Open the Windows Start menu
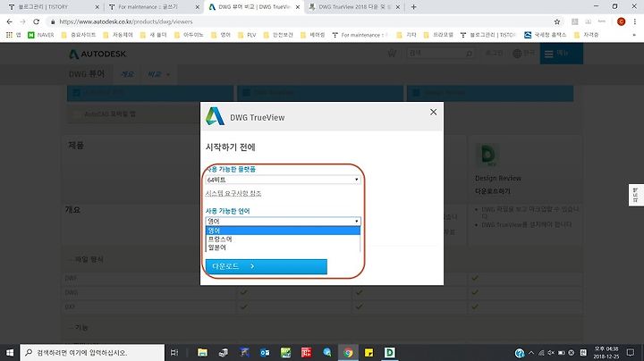Image resolution: width=644 pixels, height=361 pixels. pos(10,352)
